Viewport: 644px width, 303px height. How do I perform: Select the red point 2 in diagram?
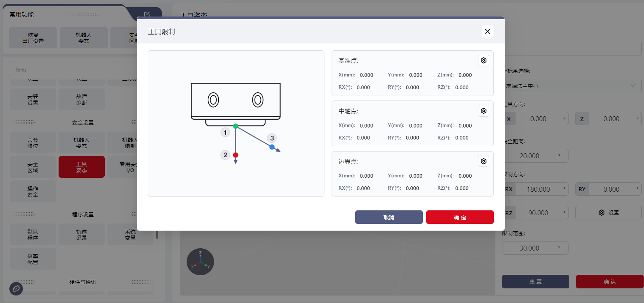(x=235, y=155)
